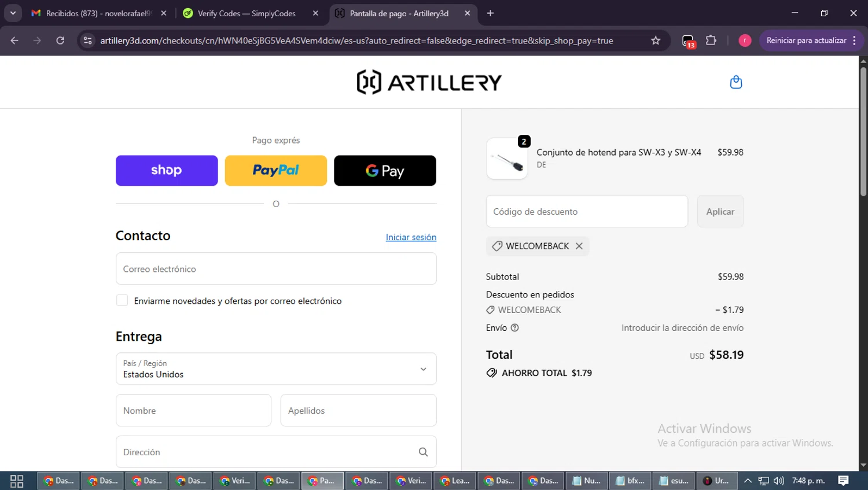Pay with the Google Pay button
This screenshot has height=490, width=868.
385,171
